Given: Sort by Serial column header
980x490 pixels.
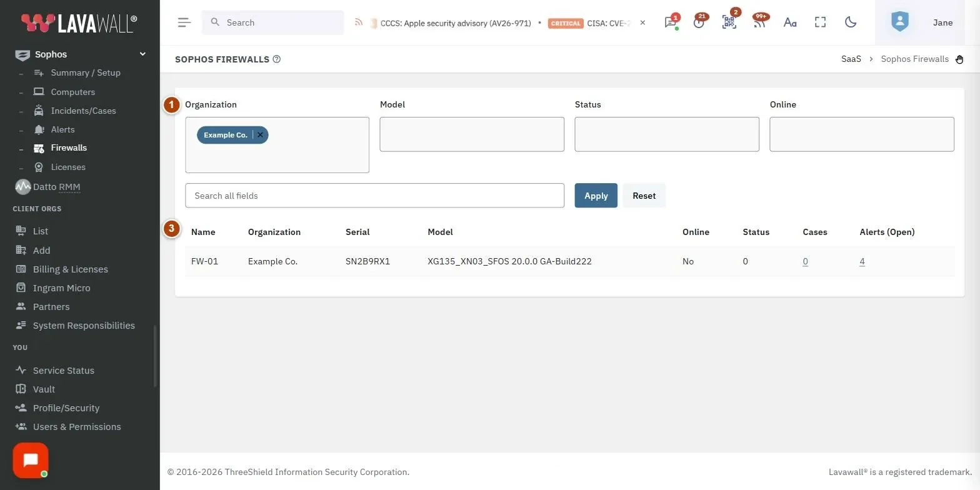Looking at the screenshot, I should point(357,232).
